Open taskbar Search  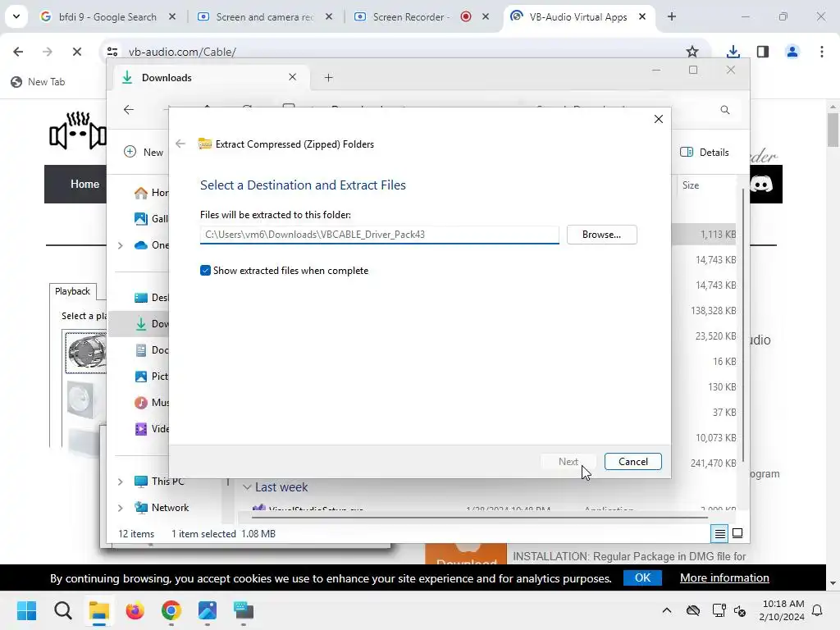tap(62, 610)
